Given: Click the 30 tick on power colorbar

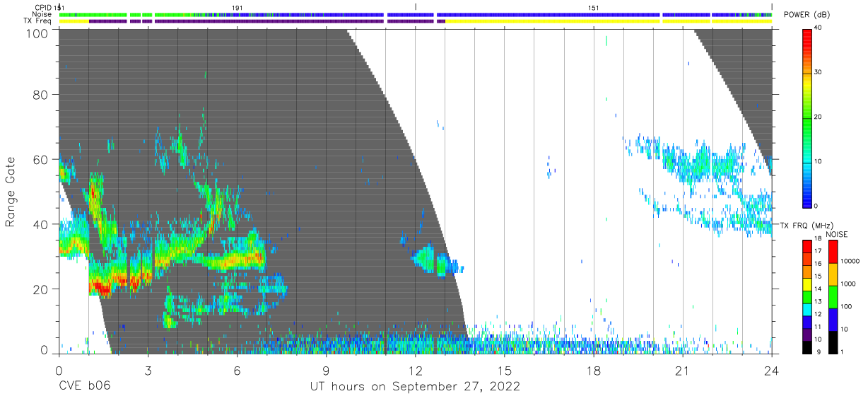Looking at the screenshot, I should click(818, 73).
